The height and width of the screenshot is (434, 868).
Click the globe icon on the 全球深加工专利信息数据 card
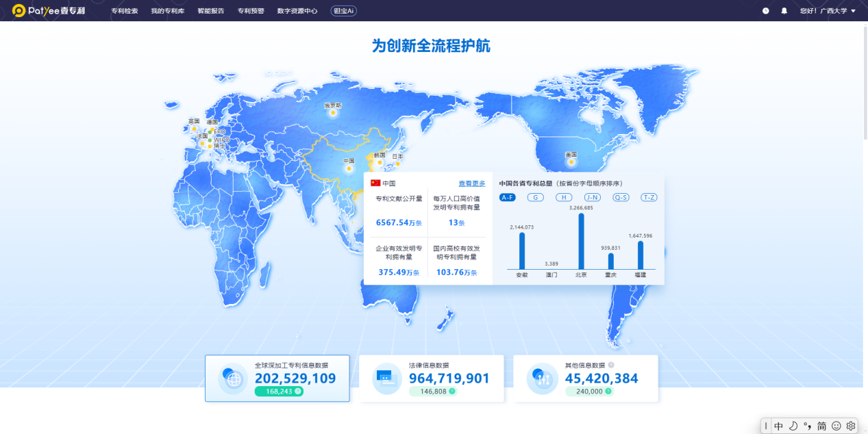(x=232, y=379)
